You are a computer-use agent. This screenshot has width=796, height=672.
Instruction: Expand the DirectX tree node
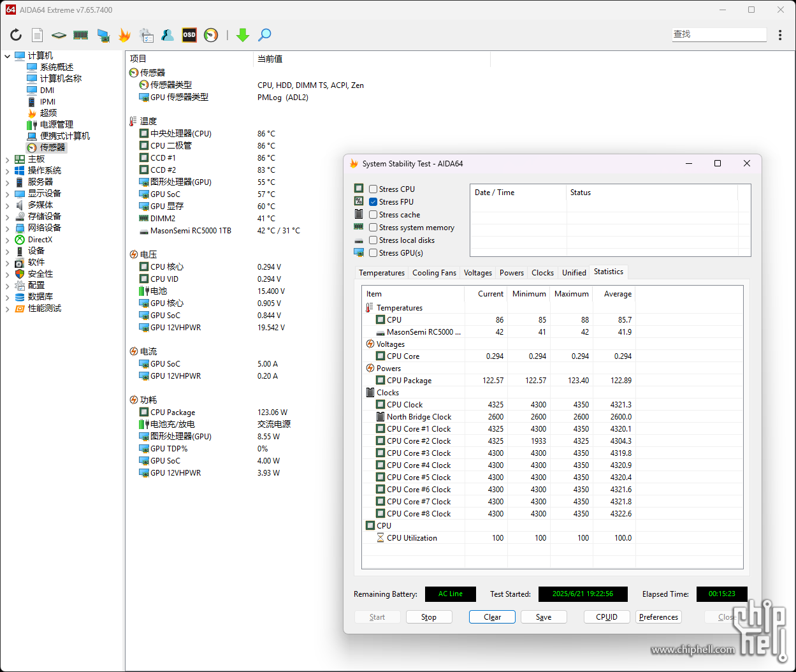pyautogui.click(x=8, y=240)
